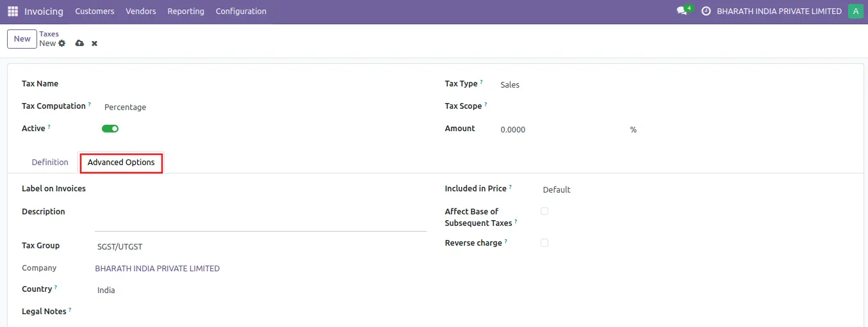Screen dimensions: 868x327
Task: Open the clock activities icon
Action: click(x=706, y=12)
